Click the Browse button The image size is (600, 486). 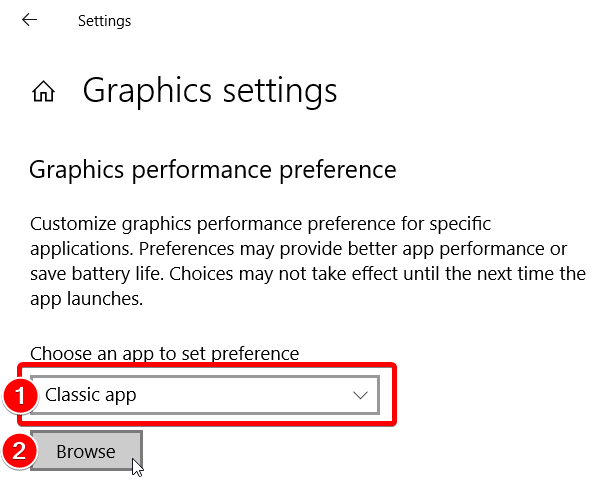86,452
